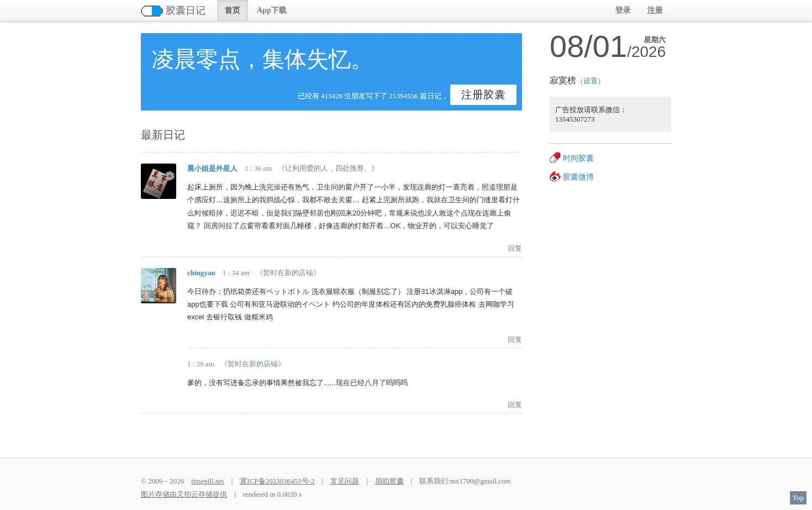
Task: Click the 注册胶囊 button
Action: 483,94
